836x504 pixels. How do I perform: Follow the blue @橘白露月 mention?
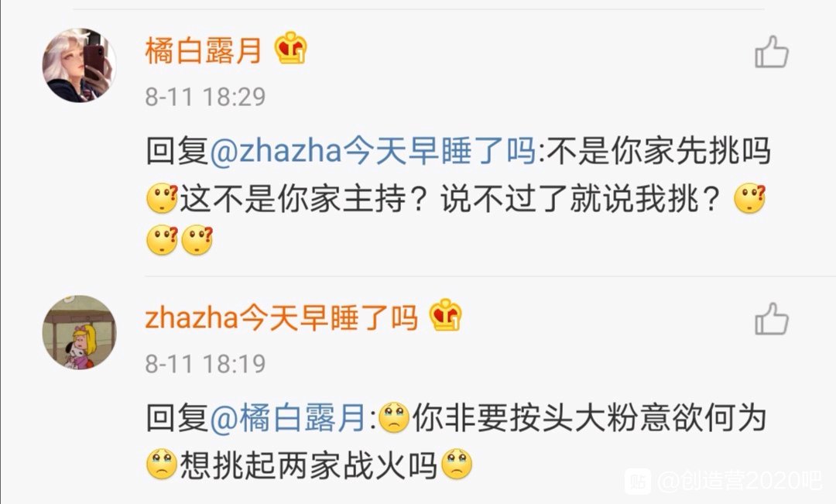point(289,417)
